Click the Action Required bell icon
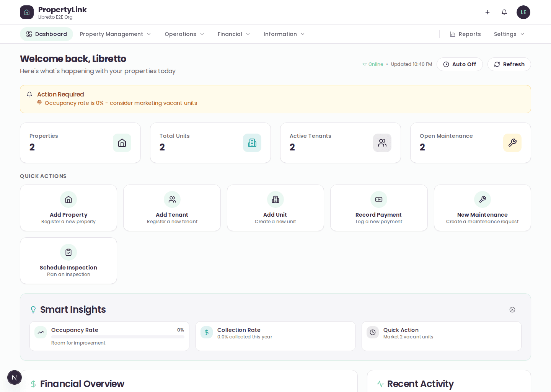 click(29, 95)
